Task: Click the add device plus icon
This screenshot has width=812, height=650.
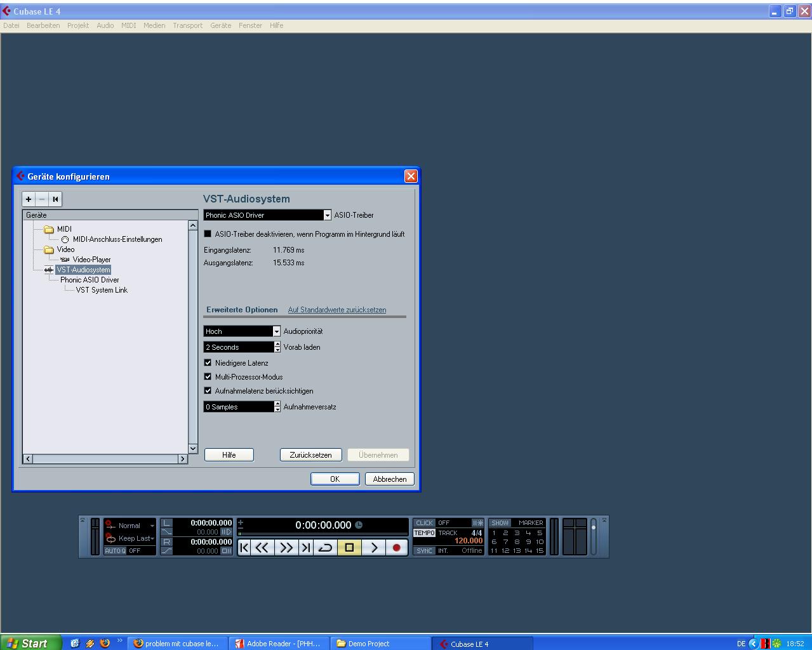Action: [x=29, y=199]
